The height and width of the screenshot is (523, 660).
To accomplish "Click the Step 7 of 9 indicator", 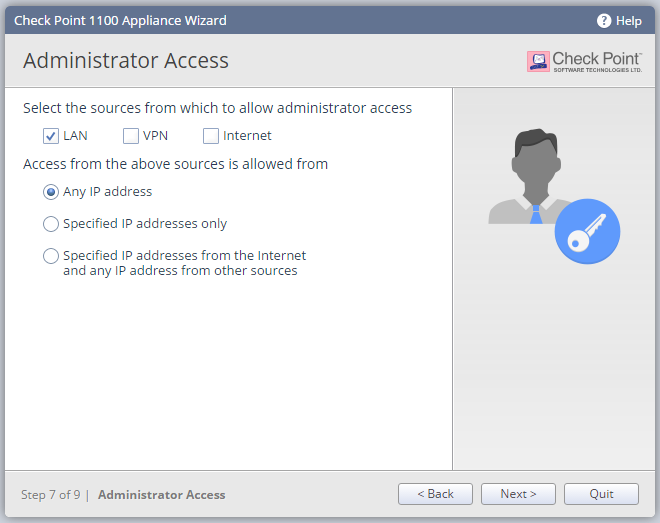I will pos(51,494).
